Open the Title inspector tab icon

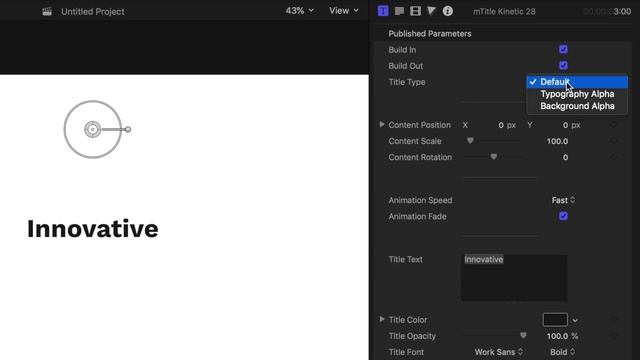[383, 11]
